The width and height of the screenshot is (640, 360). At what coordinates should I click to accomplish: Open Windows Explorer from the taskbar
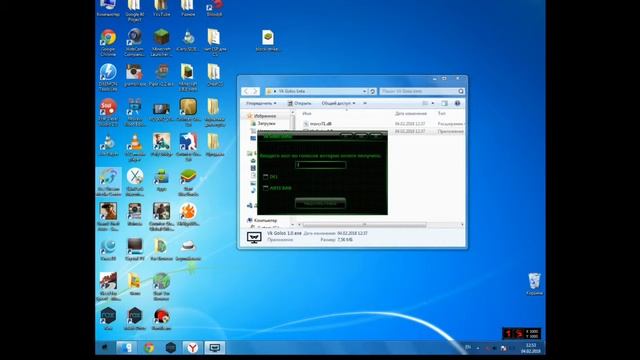pyautogui.click(x=126, y=347)
